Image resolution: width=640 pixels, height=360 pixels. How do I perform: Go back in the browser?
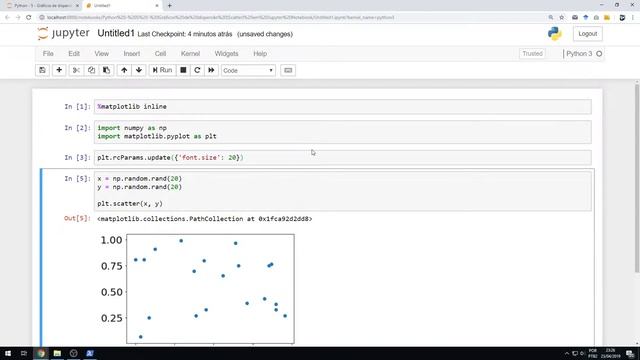click(7, 18)
